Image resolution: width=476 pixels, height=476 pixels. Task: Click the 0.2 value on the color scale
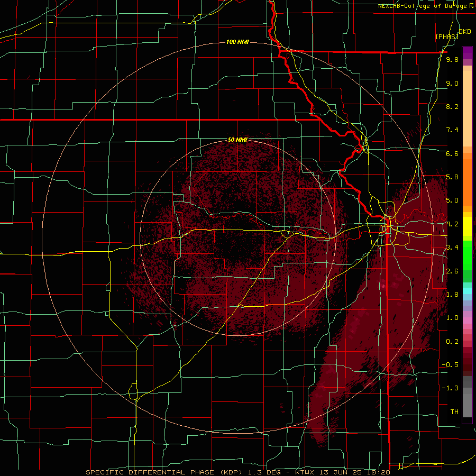pos(452,342)
